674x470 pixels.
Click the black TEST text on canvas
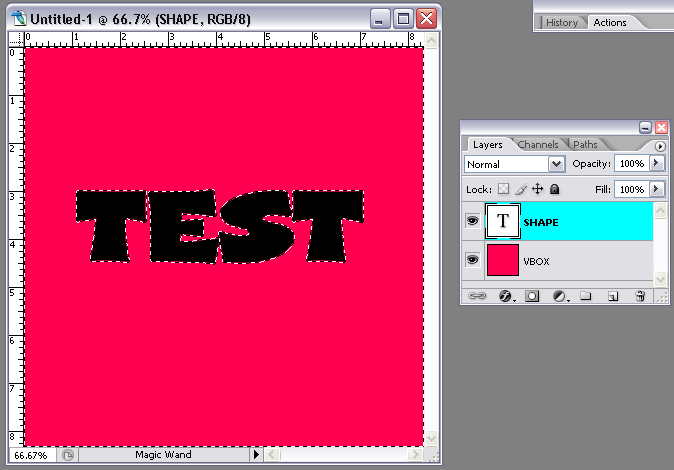click(220, 226)
